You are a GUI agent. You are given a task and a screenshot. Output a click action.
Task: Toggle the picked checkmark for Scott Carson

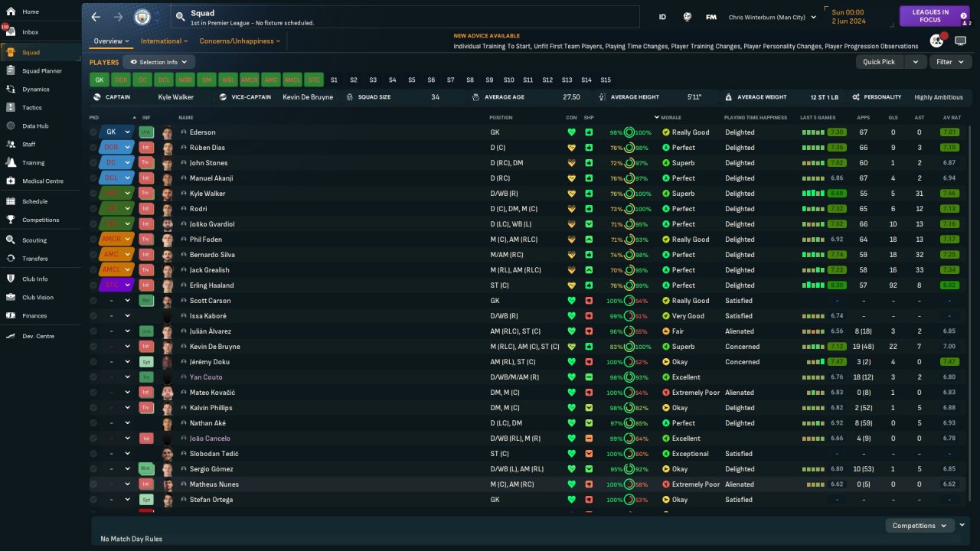click(93, 301)
